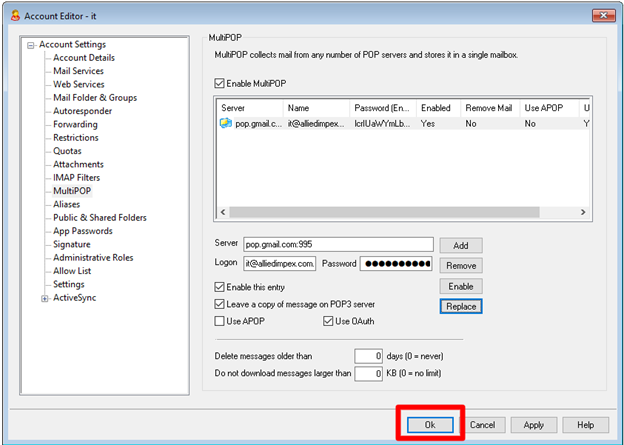Click the Replace button
This screenshot has height=445, width=624.
click(x=460, y=306)
